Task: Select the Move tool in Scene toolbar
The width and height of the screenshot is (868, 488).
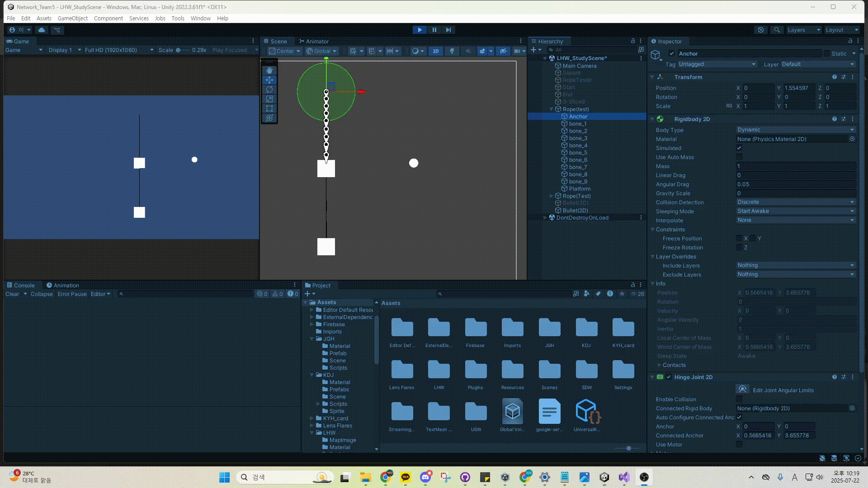Action: [269, 80]
